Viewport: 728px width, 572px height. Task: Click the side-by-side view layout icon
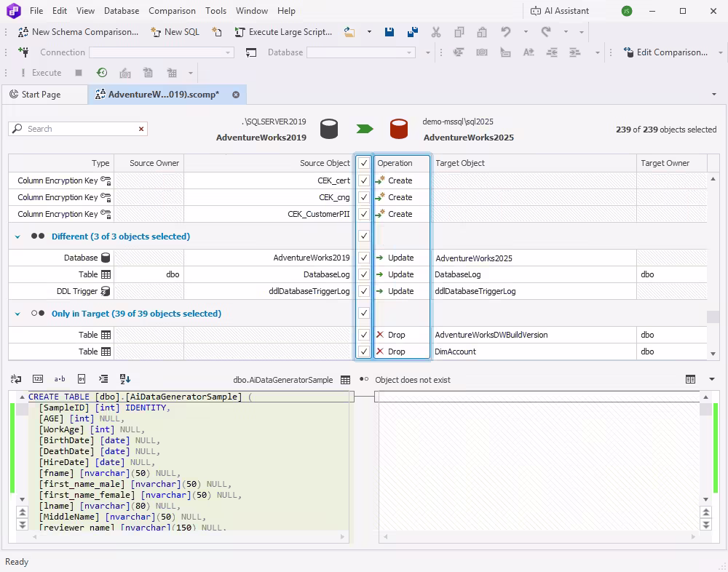690,379
